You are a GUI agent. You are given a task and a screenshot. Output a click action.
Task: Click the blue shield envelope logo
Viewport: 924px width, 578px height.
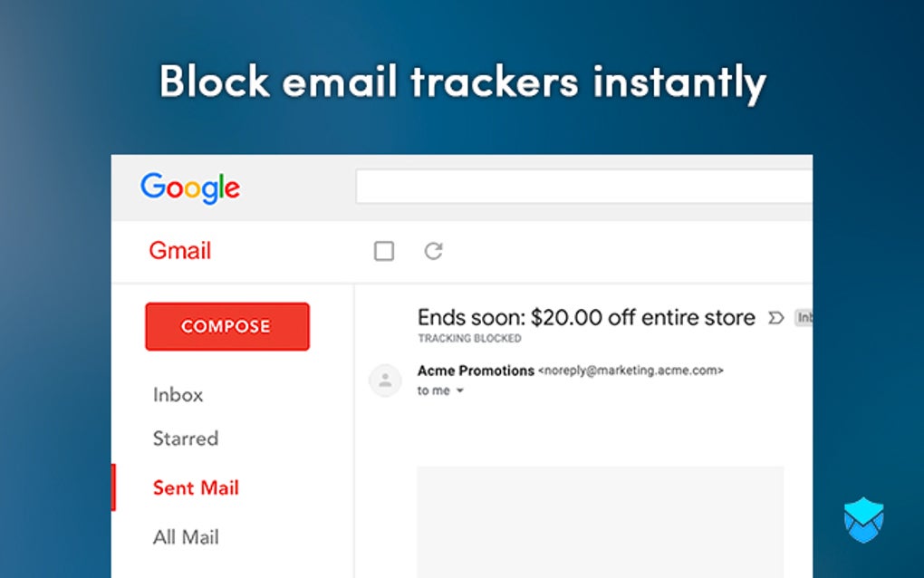coord(863,521)
